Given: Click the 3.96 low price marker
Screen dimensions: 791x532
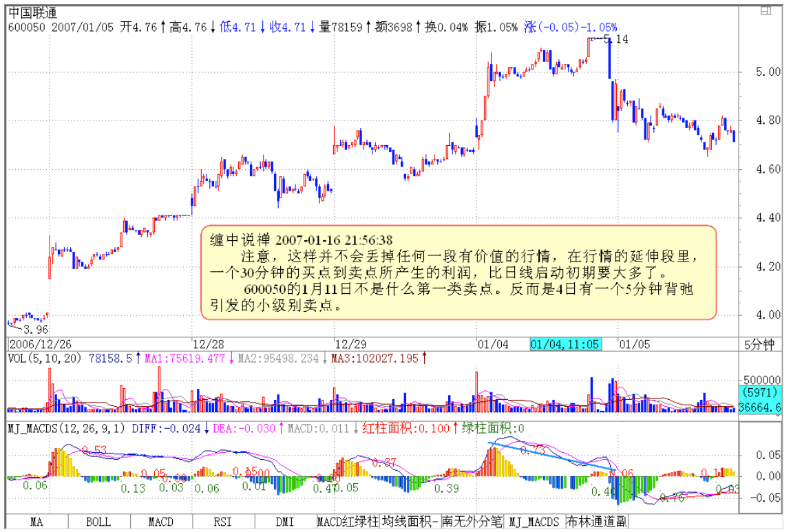Looking at the screenshot, I should [x=36, y=330].
